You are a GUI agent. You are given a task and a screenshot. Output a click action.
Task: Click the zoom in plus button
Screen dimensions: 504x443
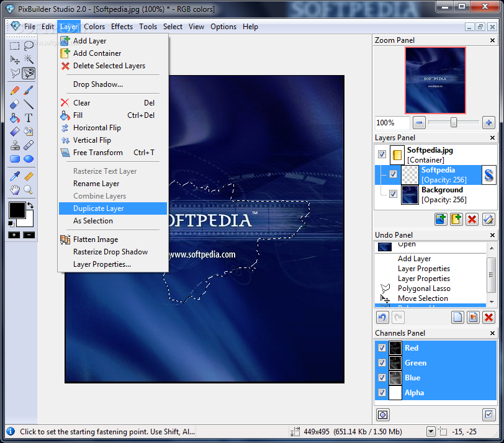click(x=488, y=123)
